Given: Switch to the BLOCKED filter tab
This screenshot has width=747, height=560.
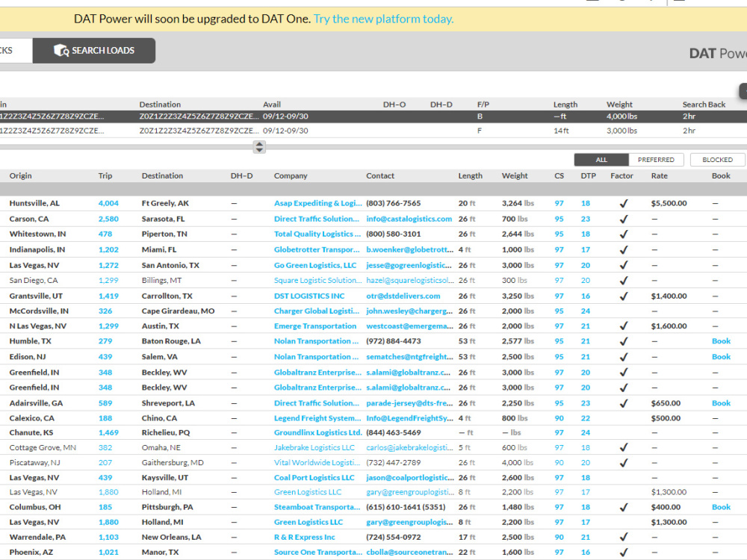Looking at the screenshot, I should pos(717,160).
